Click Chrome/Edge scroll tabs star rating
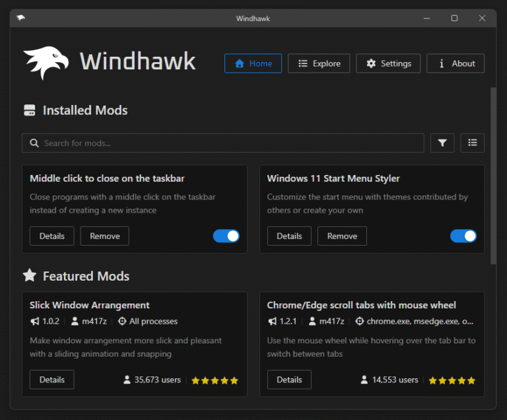The height and width of the screenshot is (420, 507). (x=452, y=380)
